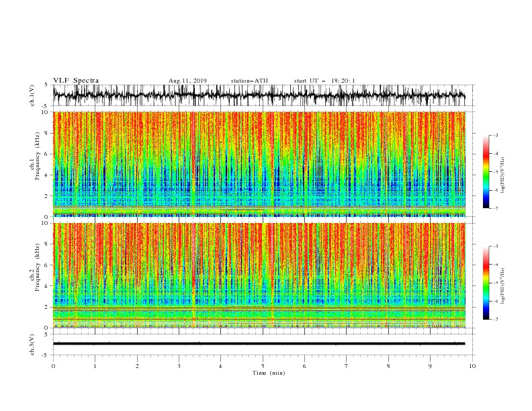
Task: Click the 6 kHz tick label on ch.1 axis
Action: [47, 154]
